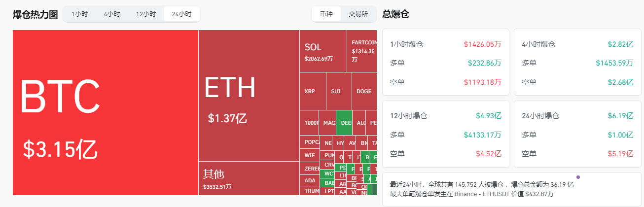
Task: Click the FARTCOIN heatmap tile
Action: 362,51
